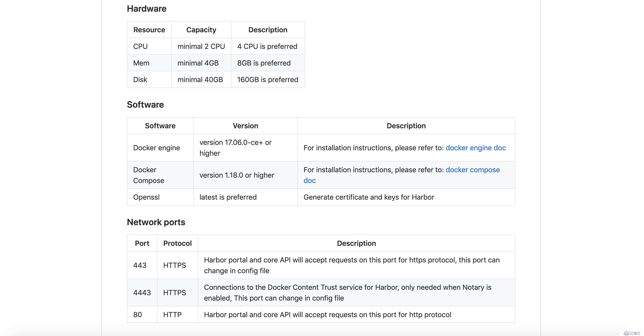Click the Resource column header
The image size is (644, 336).
149,30
